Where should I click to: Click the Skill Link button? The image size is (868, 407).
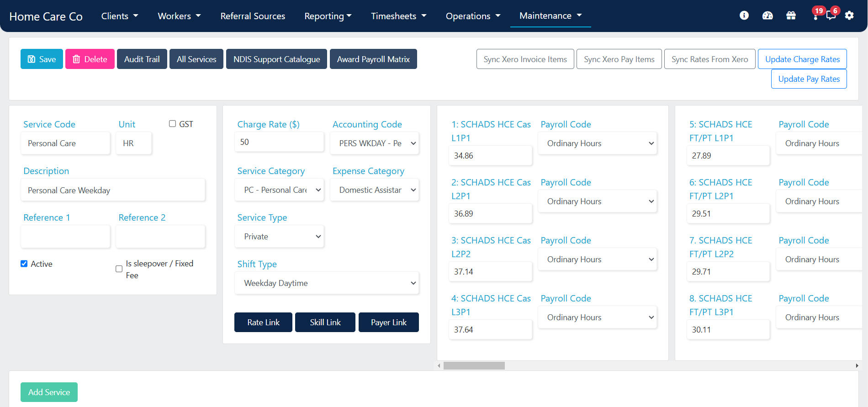325,322
